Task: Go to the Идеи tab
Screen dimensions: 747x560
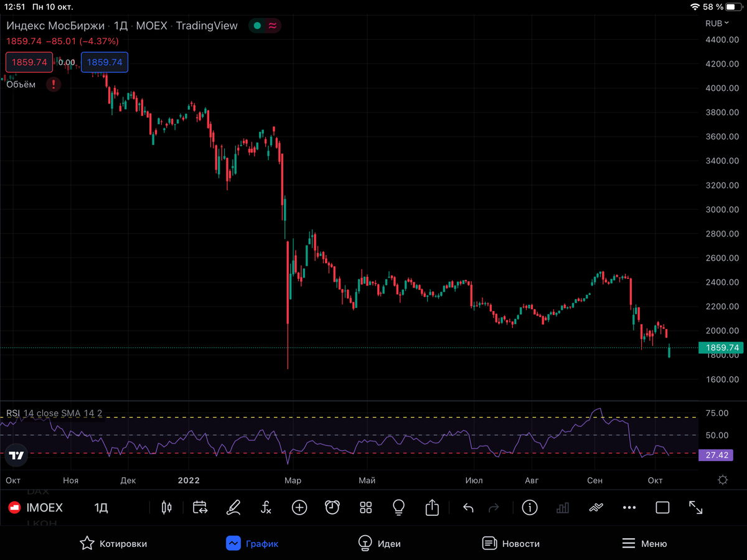Action: point(379,543)
